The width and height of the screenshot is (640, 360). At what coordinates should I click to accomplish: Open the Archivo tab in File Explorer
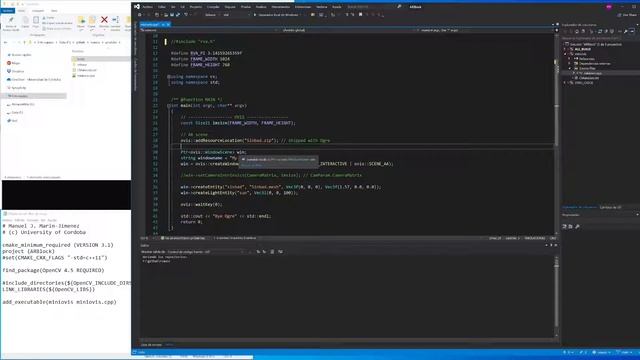point(8,11)
